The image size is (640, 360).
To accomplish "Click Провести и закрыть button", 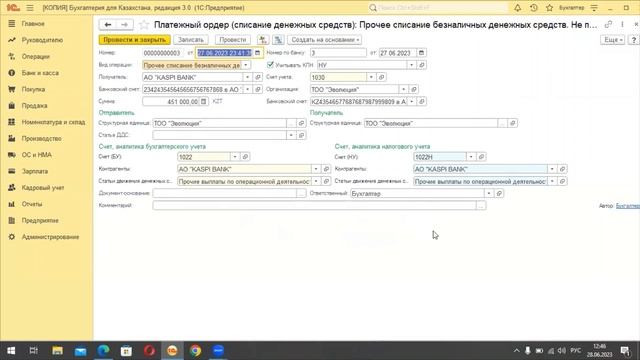I will coord(135,40).
